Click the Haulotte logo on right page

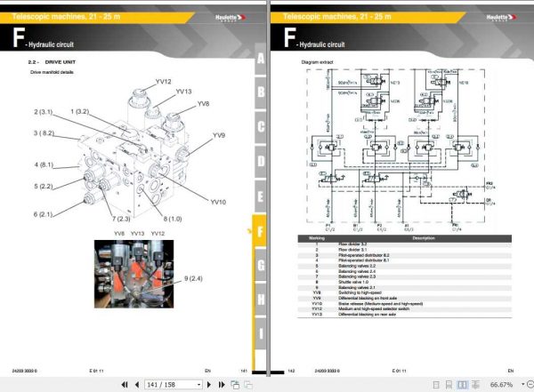tap(501, 18)
